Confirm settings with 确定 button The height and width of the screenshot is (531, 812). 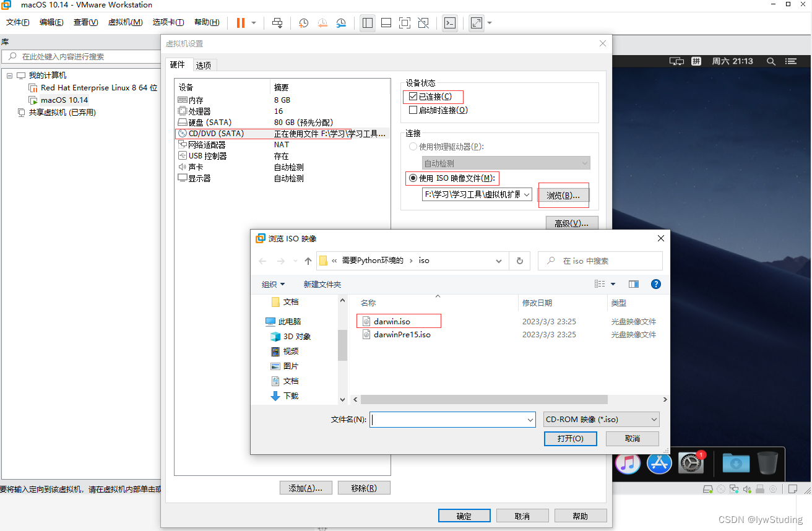click(464, 516)
